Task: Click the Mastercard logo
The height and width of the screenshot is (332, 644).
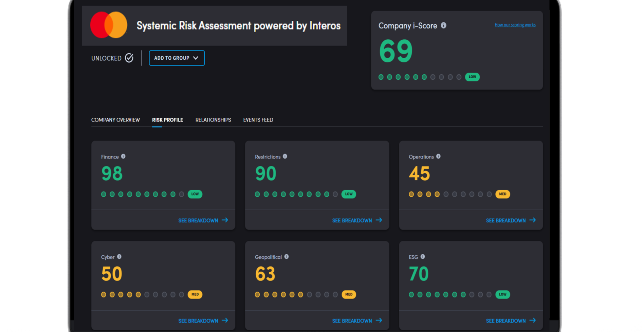Action: (x=109, y=25)
